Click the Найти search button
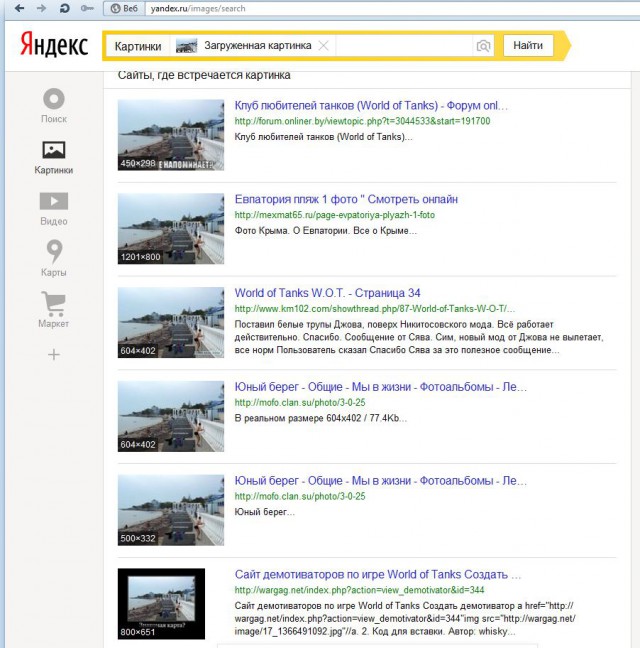Screen dimensions: 640x648 pyautogui.click(x=528, y=45)
